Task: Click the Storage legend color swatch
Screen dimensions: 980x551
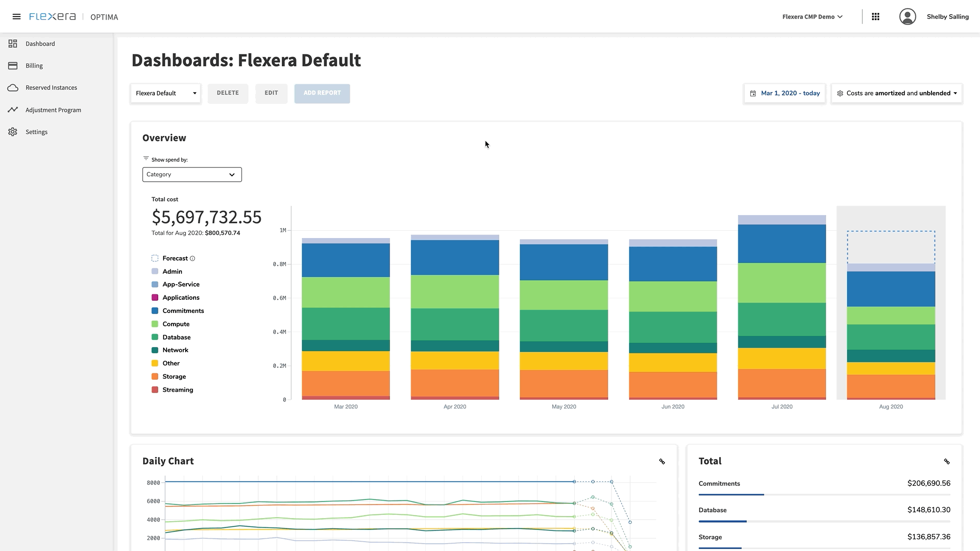Action: [x=155, y=376]
